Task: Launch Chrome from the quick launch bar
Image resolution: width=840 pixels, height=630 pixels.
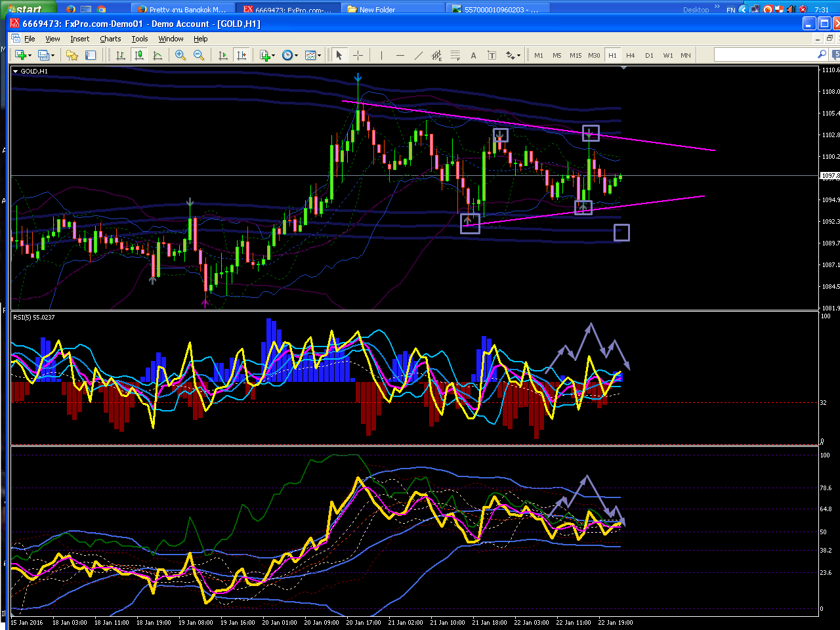Action: pos(102,9)
